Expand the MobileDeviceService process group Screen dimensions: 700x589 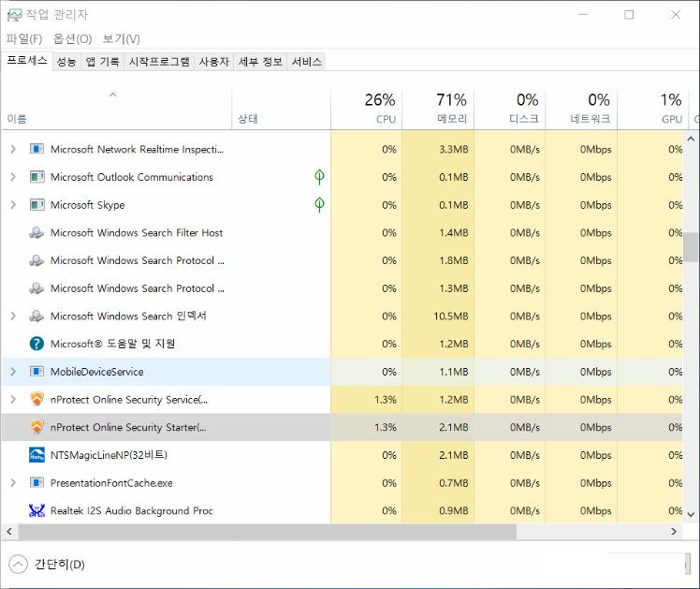click(13, 372)
